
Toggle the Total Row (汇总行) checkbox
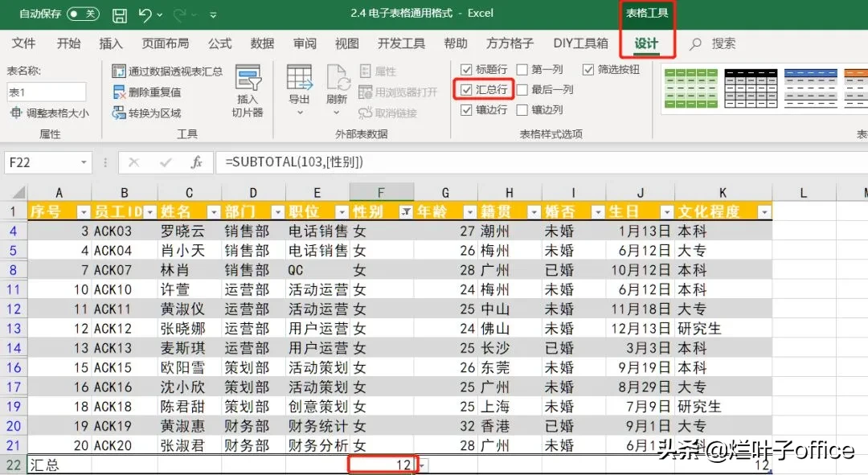pyautogui.click(x=466, y=90)
